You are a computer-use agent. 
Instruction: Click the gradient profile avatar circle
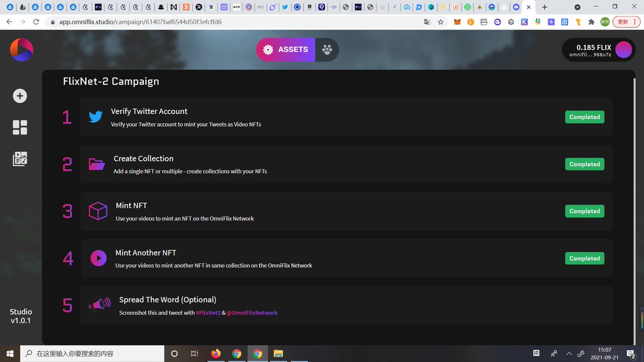pyautogui.click(x=623, y=49)
